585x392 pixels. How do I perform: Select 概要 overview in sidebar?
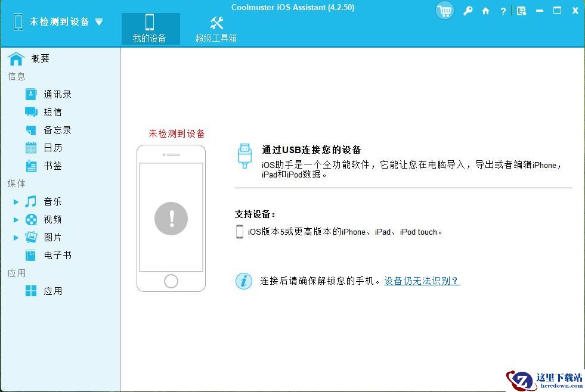point(40,58)
